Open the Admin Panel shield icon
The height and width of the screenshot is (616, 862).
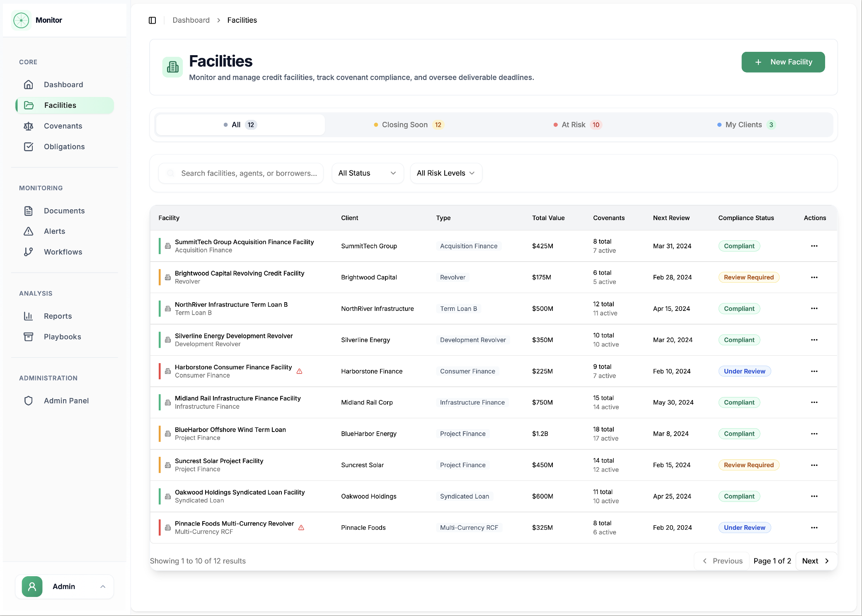tap(29, 400)
